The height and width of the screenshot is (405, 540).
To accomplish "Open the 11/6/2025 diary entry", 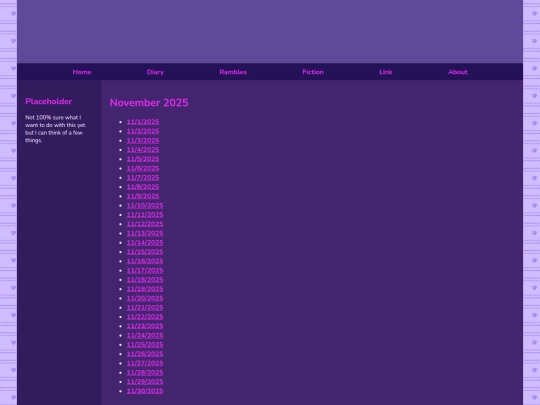I will (x=143, y=168).
